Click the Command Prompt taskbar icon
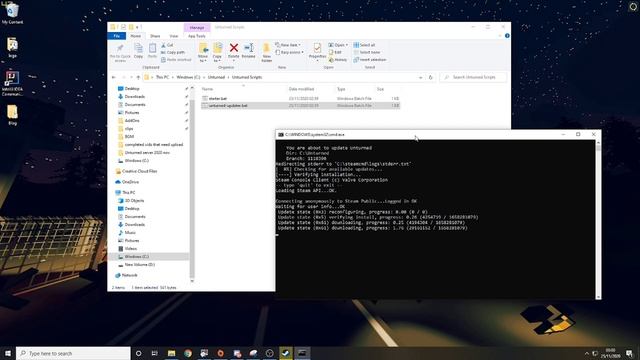Viewport: 640px width, 360px height. click(302, 353)
